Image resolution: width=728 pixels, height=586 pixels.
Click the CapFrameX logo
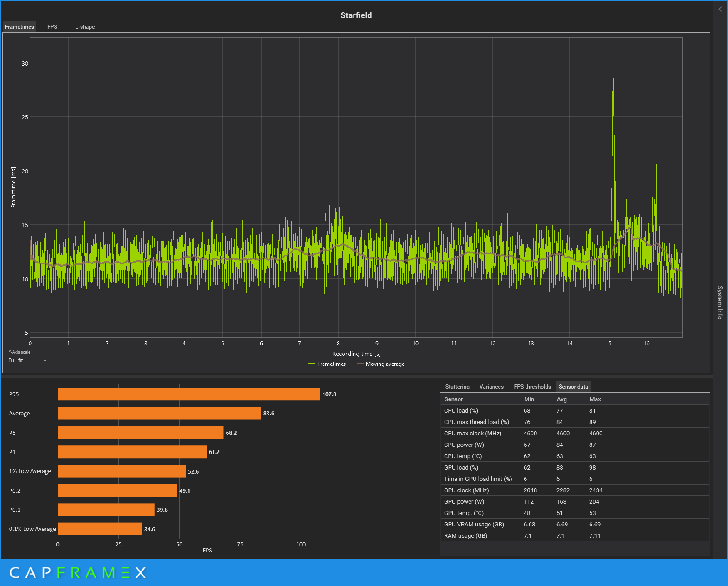78,572
